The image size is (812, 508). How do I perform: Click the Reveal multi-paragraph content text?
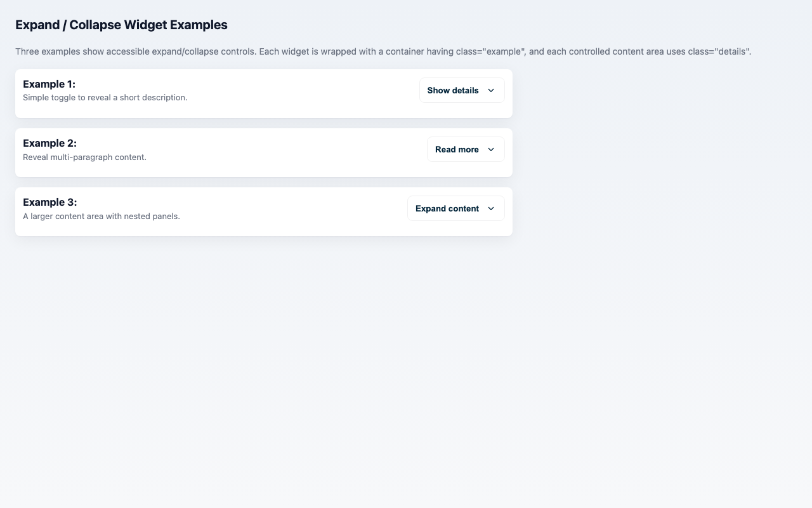pos(84,157)
